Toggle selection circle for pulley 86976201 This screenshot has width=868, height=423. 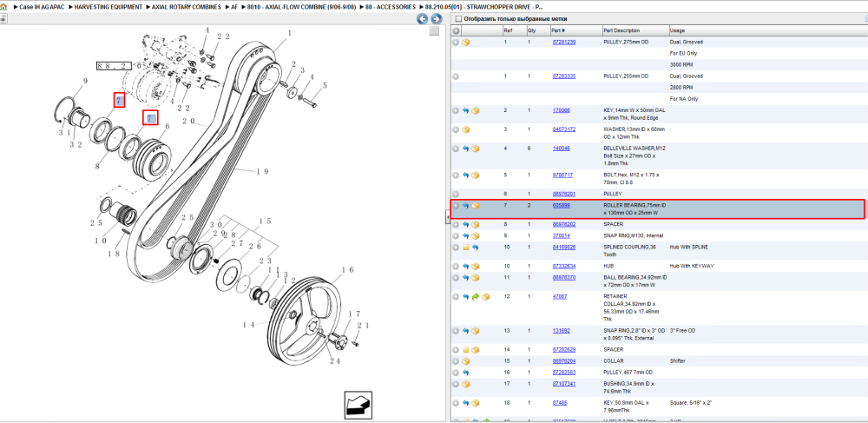pyautogui.click(x=457, y=195)
